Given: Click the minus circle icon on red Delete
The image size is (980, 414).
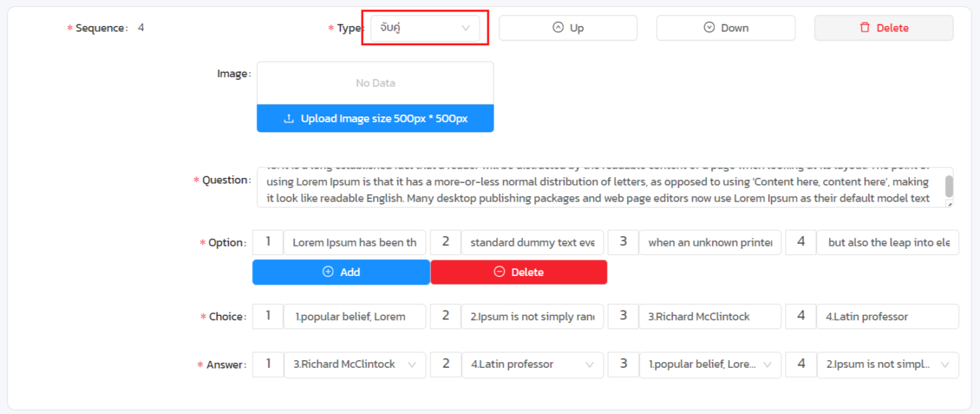Looking at the screenshot, I should pos(499,272).
